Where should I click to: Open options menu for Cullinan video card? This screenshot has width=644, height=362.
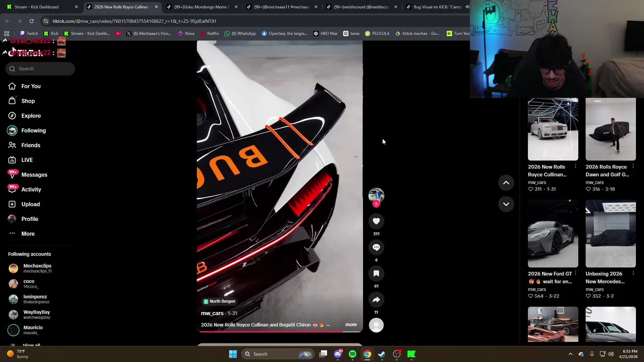(576, 166)
